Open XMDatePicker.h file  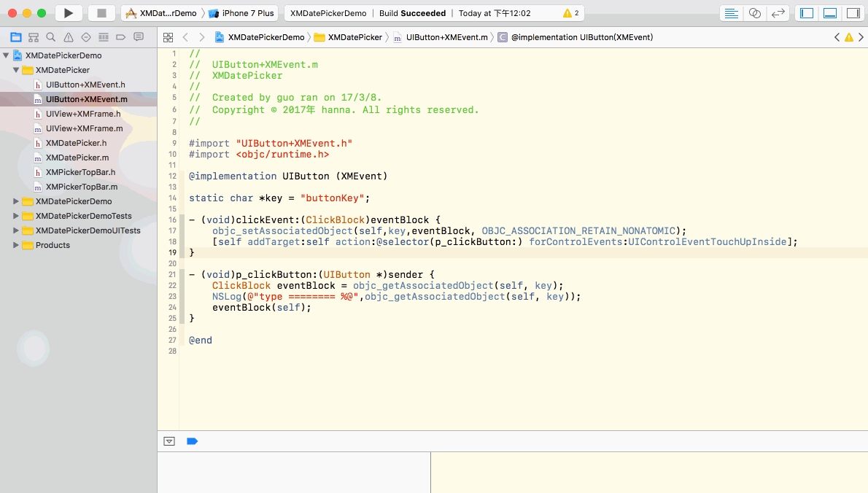76,143
